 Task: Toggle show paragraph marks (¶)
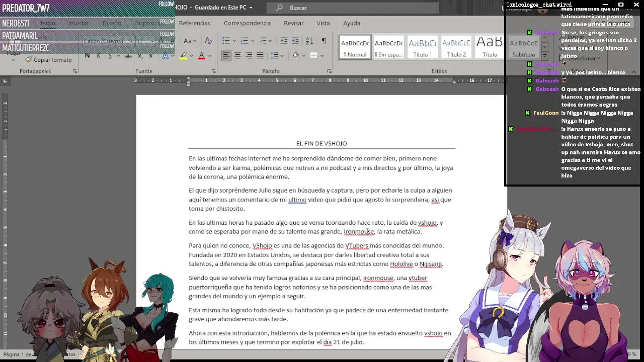click(x=324, y=41)
